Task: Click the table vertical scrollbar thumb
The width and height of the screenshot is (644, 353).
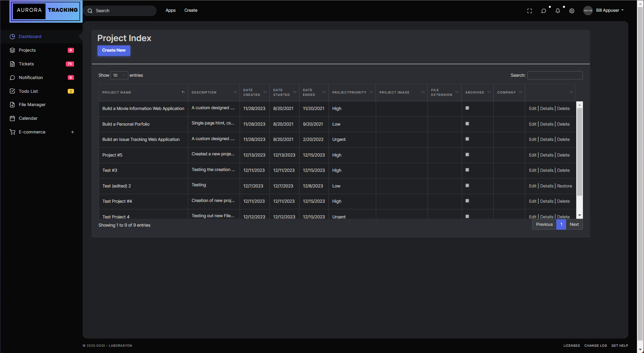Action: 580,151
